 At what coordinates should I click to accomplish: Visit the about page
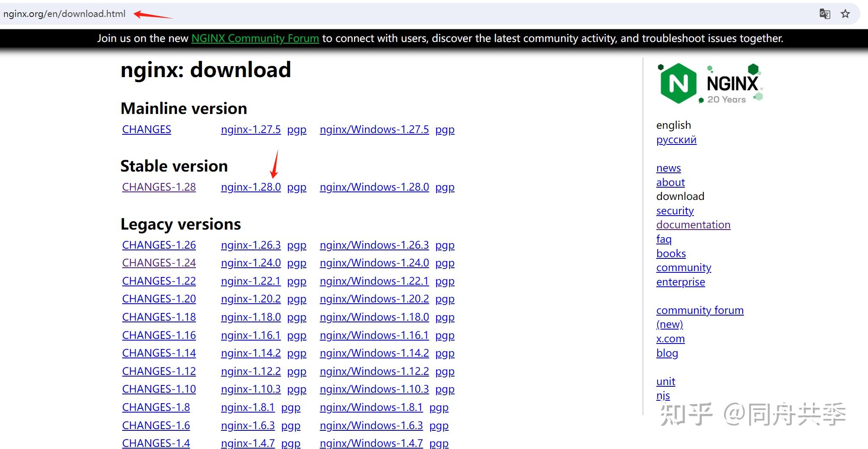pyautogui.click(x=670, y=182)
